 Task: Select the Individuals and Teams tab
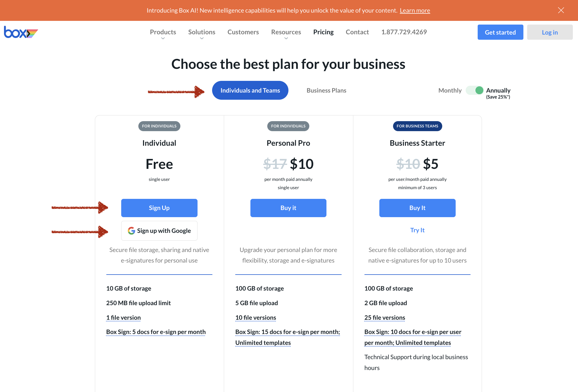click(x=250, y=91)
